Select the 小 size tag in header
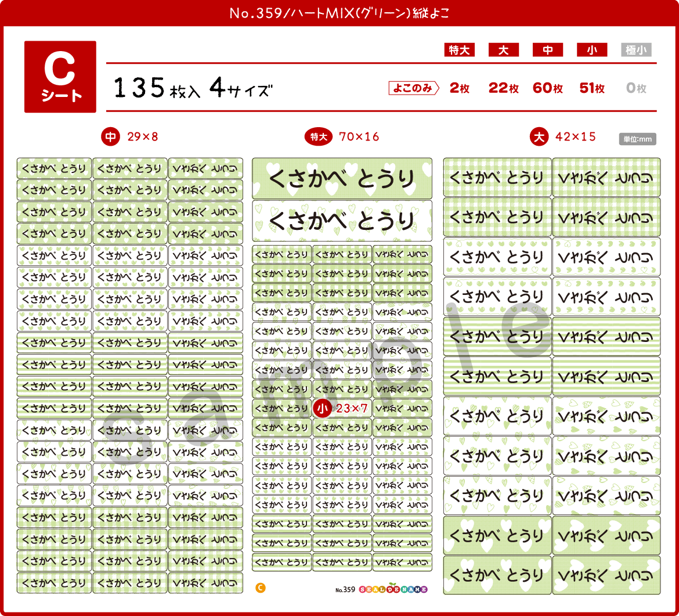 click(x=592, y=50)
